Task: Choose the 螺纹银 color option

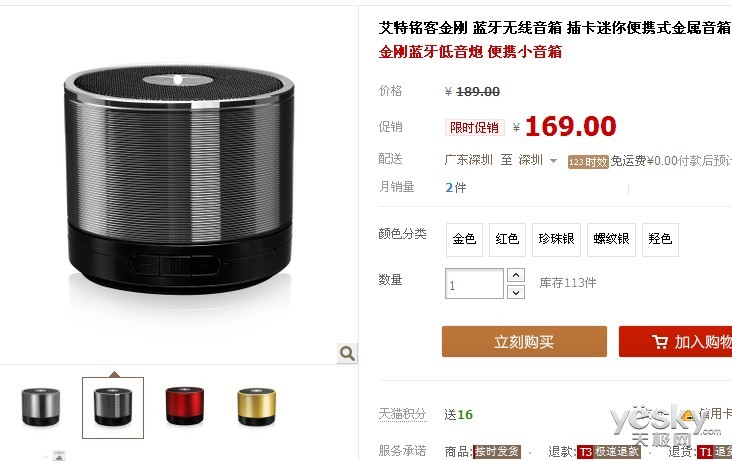Action: point(611,240)
